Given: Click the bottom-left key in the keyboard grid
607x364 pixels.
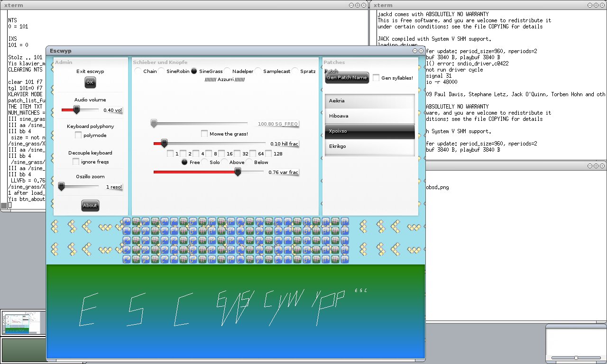Looking at the screenshot, I should 127,259.
